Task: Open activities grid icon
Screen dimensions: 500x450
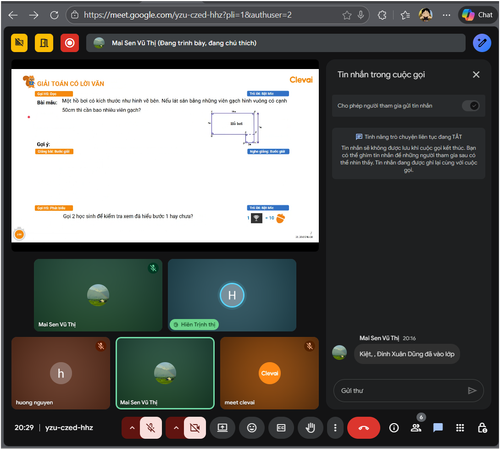Action: tap(460, 428)
